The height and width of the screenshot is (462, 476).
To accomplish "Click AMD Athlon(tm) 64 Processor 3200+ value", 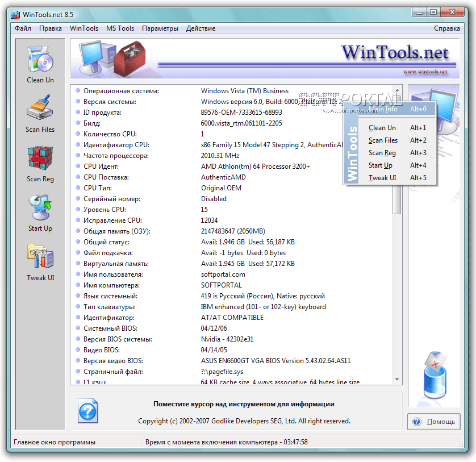I will tap(255, 167).
